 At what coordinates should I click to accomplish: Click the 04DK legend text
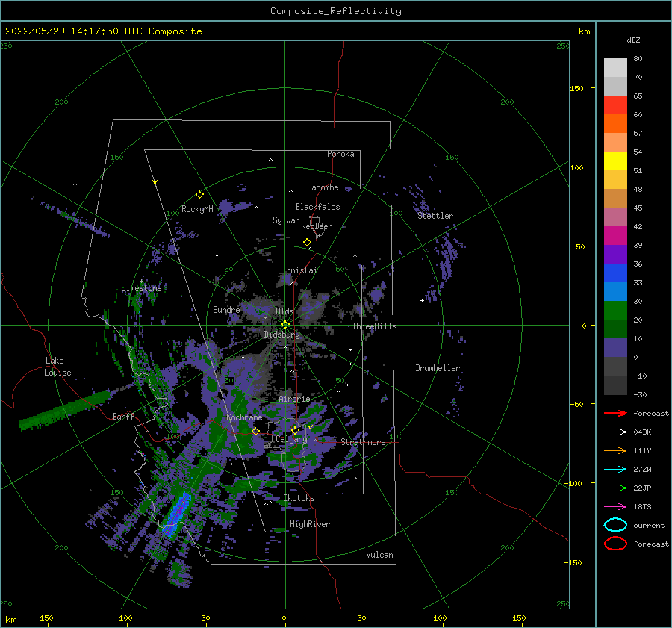pos(642,432)
